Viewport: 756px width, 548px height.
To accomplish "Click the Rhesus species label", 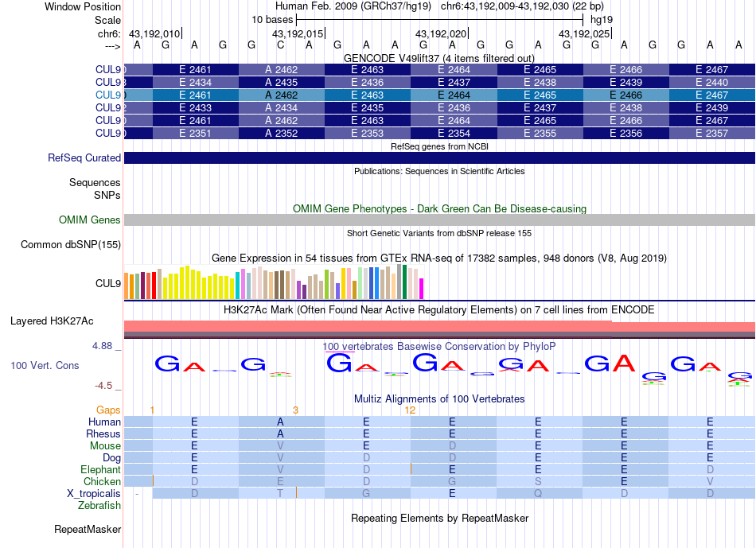I will pos(103,434).
